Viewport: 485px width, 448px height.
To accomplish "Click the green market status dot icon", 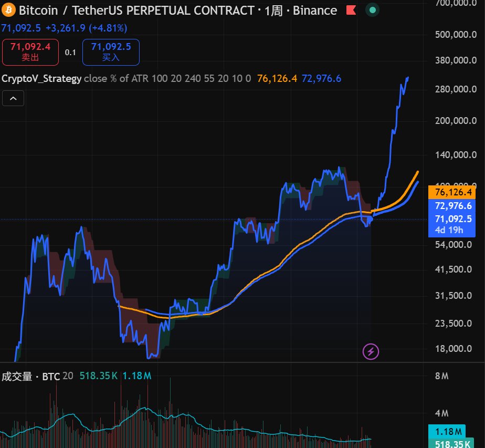I will pos(372,9).
